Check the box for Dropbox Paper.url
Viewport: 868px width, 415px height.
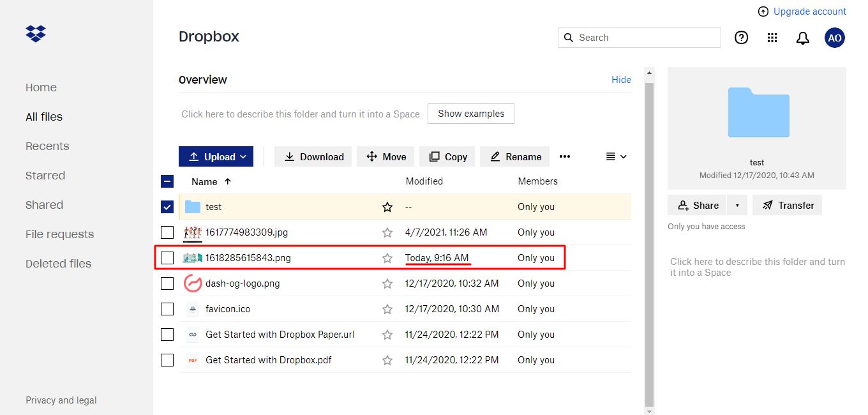pos(167,335)
